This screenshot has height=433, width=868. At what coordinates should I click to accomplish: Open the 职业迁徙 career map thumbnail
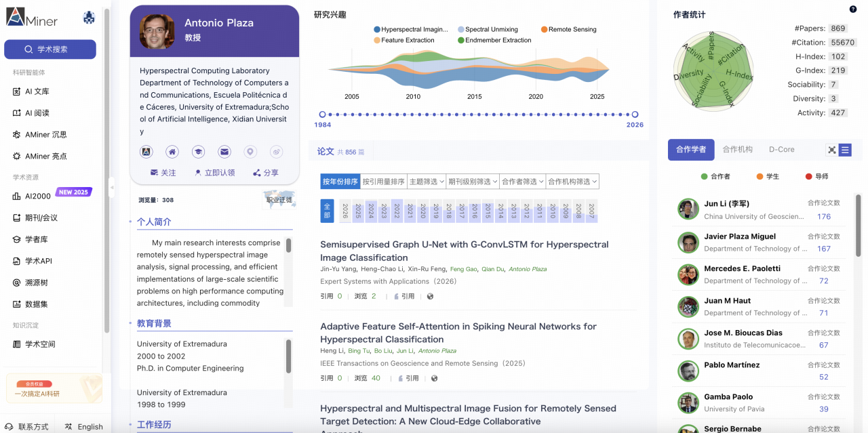point(279,200)
